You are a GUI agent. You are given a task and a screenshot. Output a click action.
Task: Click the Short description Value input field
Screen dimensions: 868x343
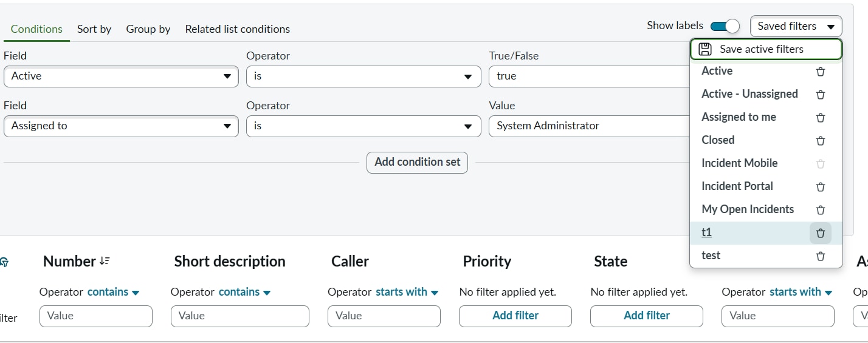[239, 316]
